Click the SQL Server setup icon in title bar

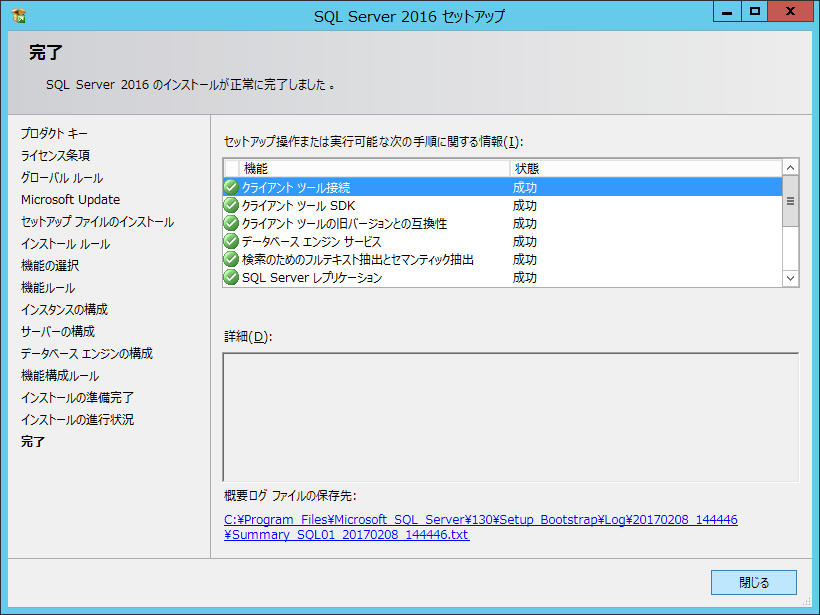[19, 15]
